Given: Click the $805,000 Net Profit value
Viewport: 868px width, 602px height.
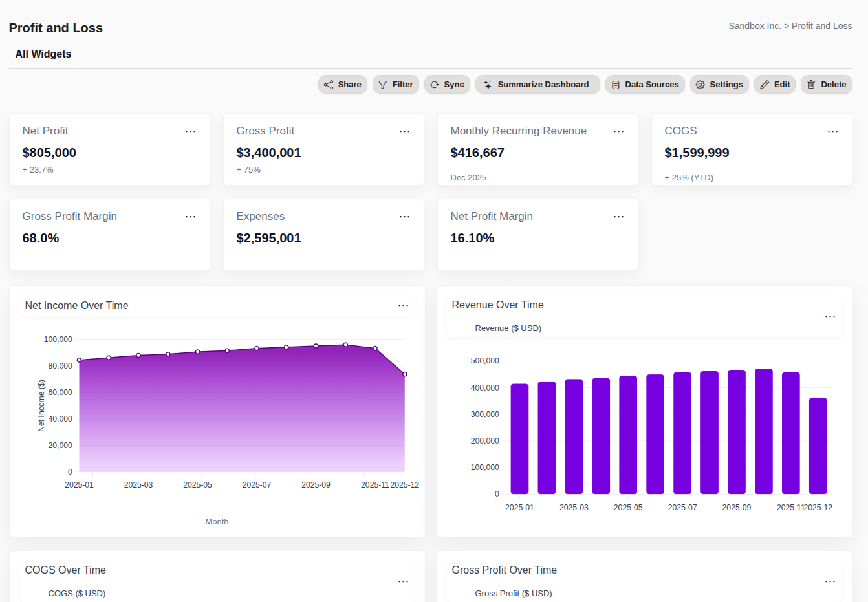Looking at the screenshot, I should pos(49,153).
